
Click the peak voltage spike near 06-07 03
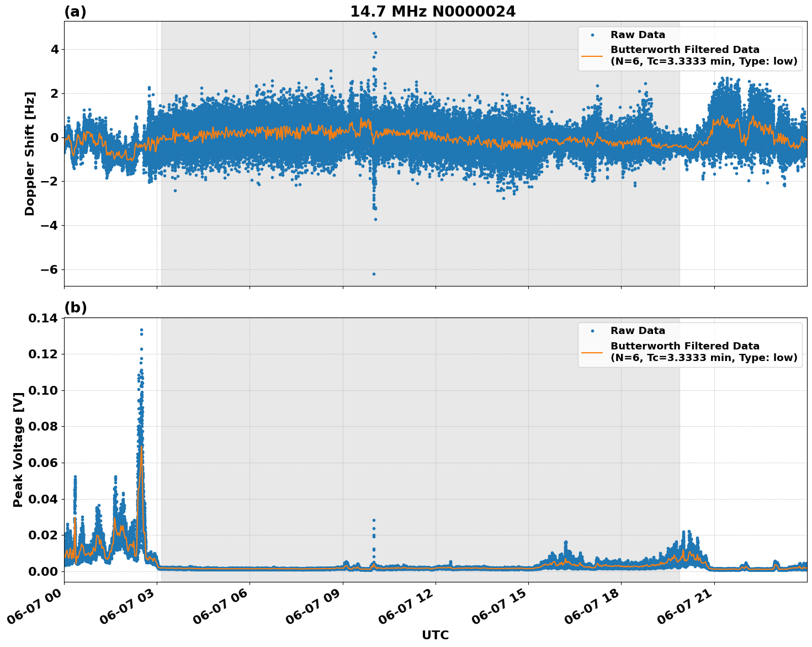pos(141,329)
